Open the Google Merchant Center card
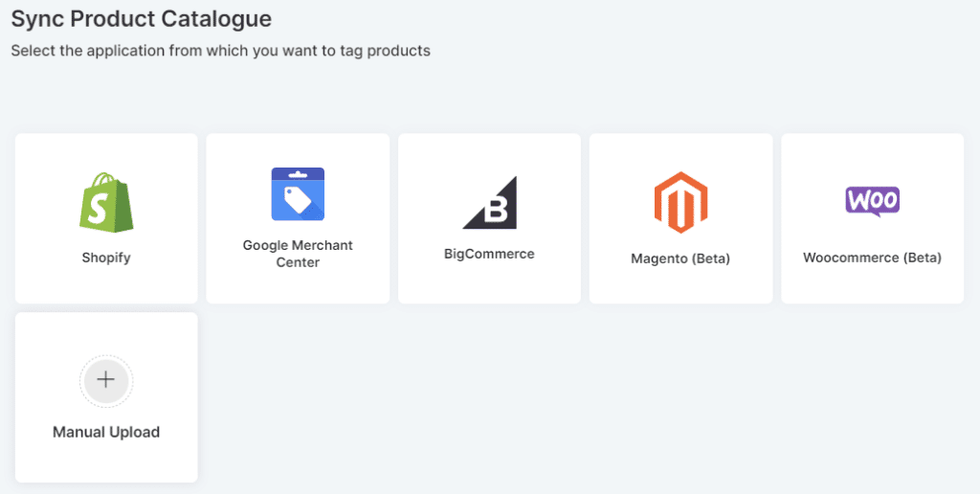This screenshot has width=980, height=494. (298, 284)
